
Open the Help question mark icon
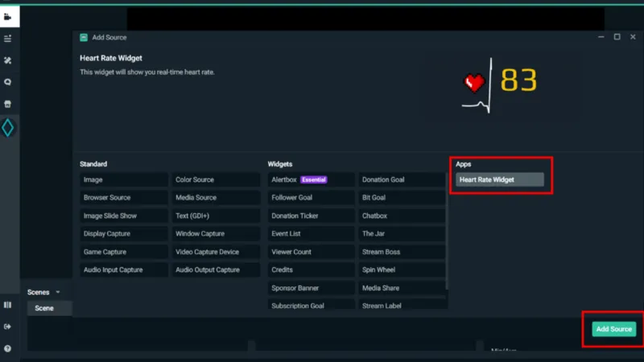click(x=7, y=348)
